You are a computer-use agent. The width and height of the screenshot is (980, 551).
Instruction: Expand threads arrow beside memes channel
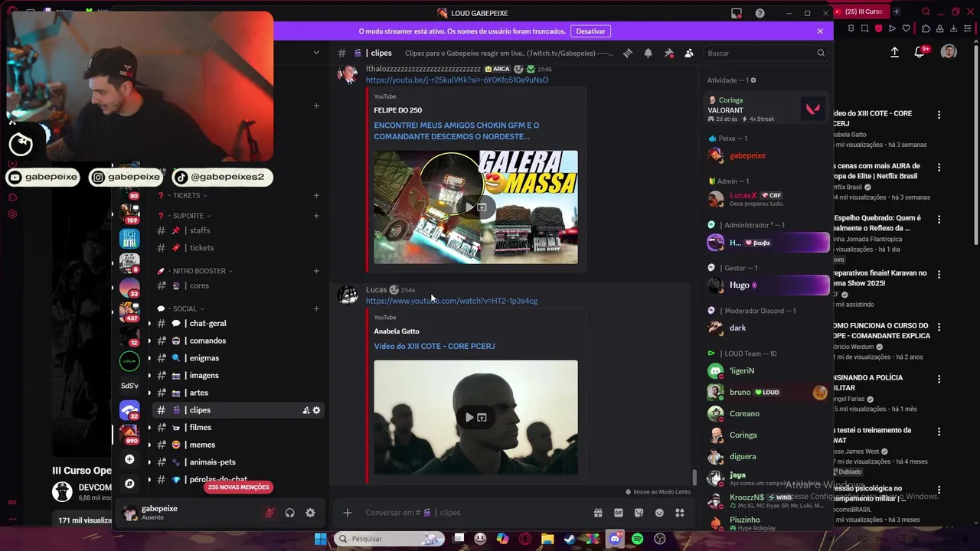point(149,445)
